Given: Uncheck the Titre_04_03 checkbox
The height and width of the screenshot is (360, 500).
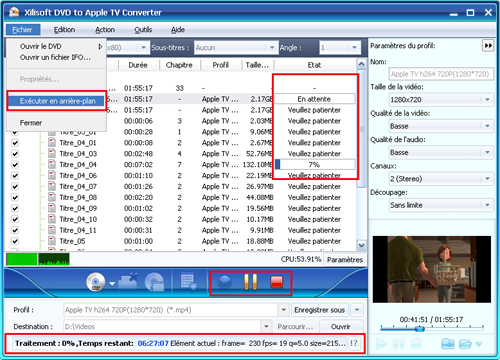Looking at the screenshot, I should tap(15, 154).
